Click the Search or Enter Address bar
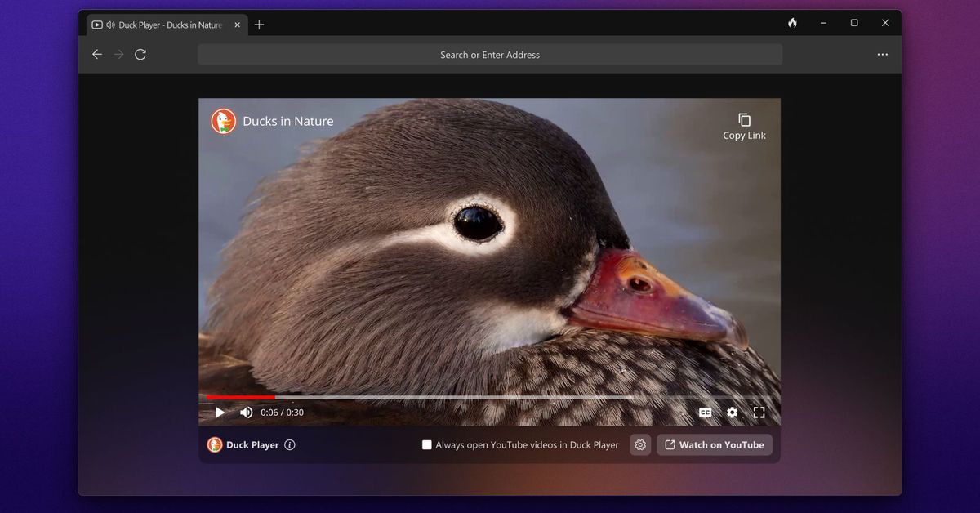 tap(490, 55)
